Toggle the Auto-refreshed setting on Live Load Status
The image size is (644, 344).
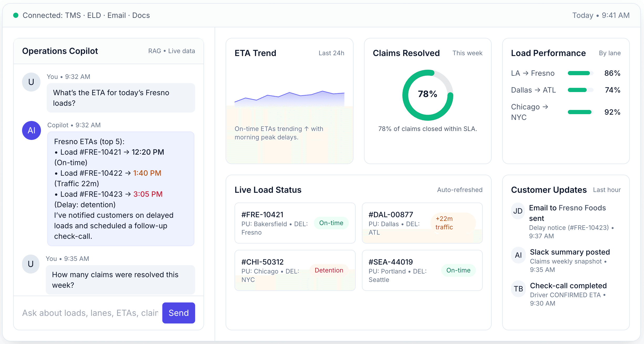tap(460, 190)
